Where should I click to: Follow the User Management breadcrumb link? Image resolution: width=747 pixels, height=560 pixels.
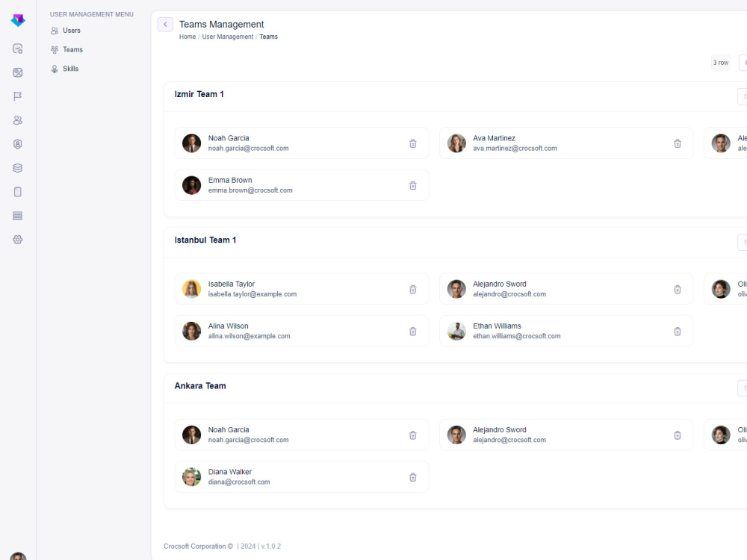pyautogui.click(x=227, y=37)
